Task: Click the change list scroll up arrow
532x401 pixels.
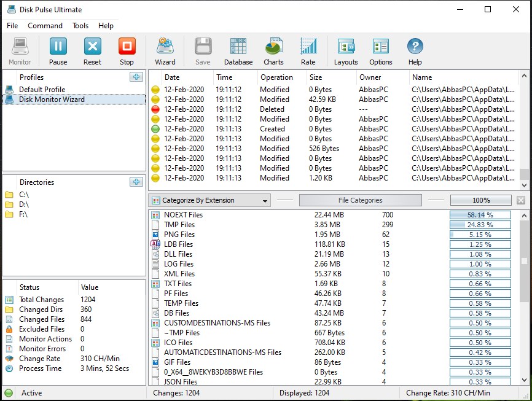Action: tap(524, 76)
